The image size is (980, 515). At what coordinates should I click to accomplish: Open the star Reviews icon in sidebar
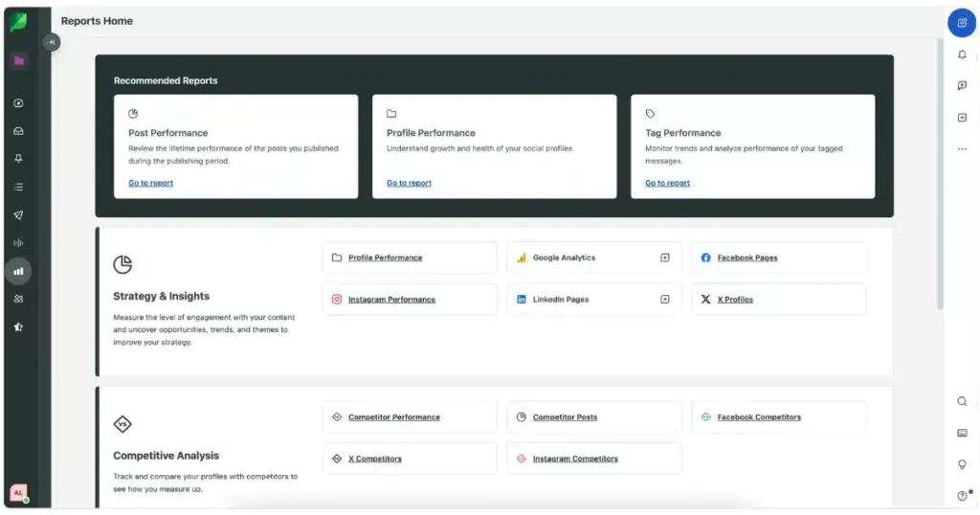pyautogui.click(x=18, y=326)
